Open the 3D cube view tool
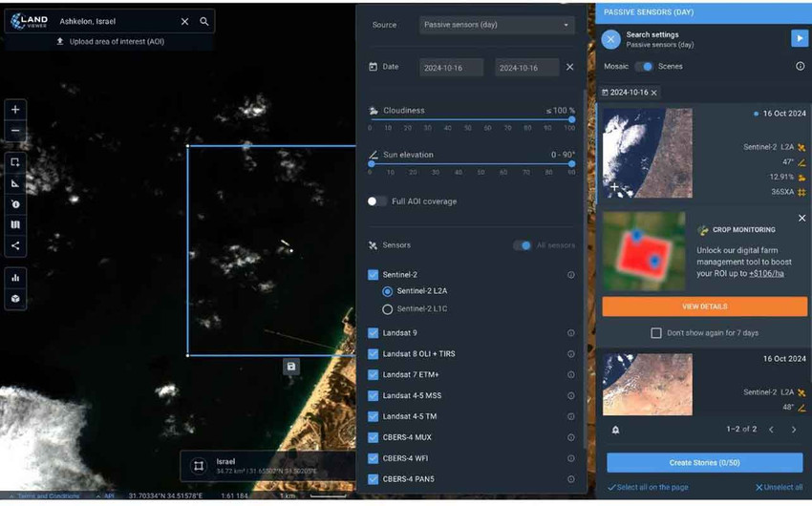Viewport: 812px width, 506px height. tap(15, 299)
